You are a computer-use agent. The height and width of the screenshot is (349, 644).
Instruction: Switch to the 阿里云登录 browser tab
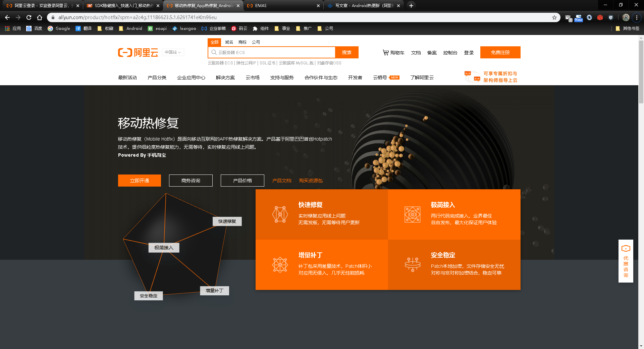pyautogui.click(x=43, y=6)
